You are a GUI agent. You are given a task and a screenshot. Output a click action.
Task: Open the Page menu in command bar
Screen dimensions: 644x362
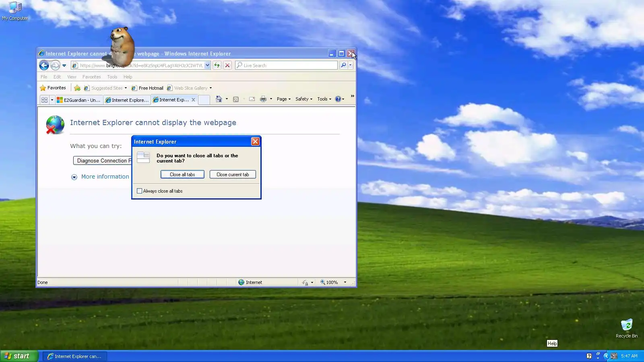coord(284,99)
